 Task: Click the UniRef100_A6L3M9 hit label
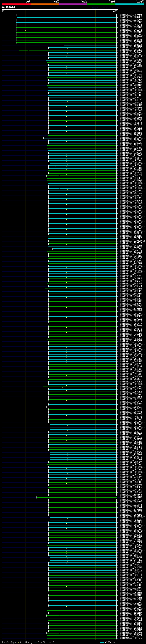tap(131, 263)
